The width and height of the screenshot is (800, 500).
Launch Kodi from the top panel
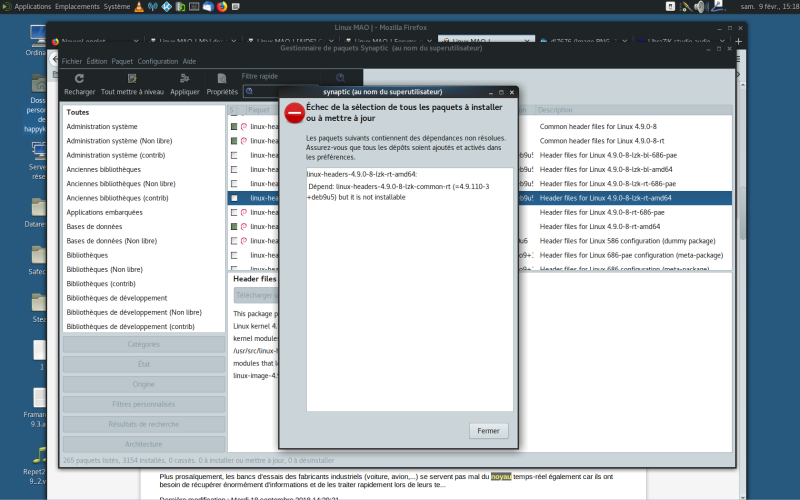tap(166, 7)
